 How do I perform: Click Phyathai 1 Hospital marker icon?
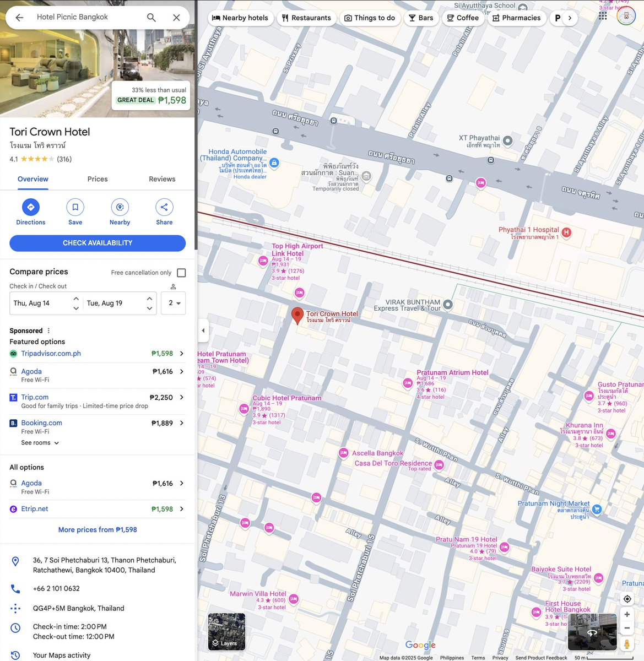pos(566,233)
